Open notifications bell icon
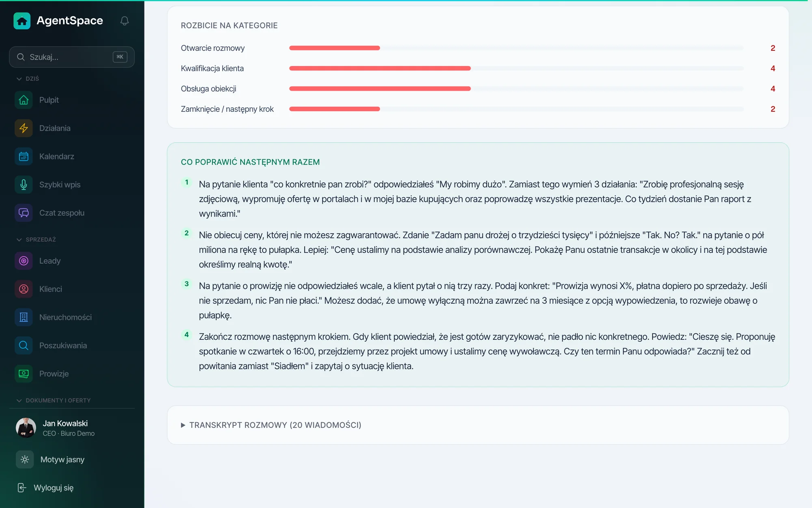Image resolution: width=812 pixels, height=508 pixels. click(125, 21)
